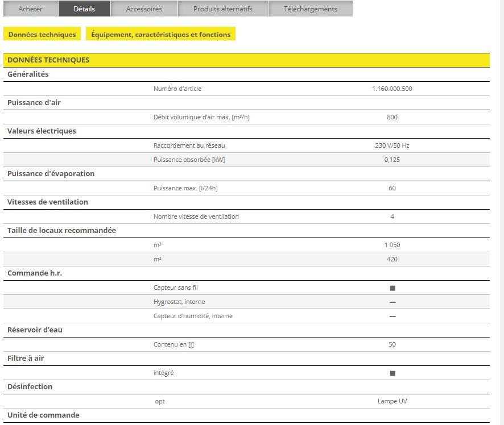Click the Puissance d'air section heading
The height and width of the screenshot is (425, 504).
pos(34,103)
